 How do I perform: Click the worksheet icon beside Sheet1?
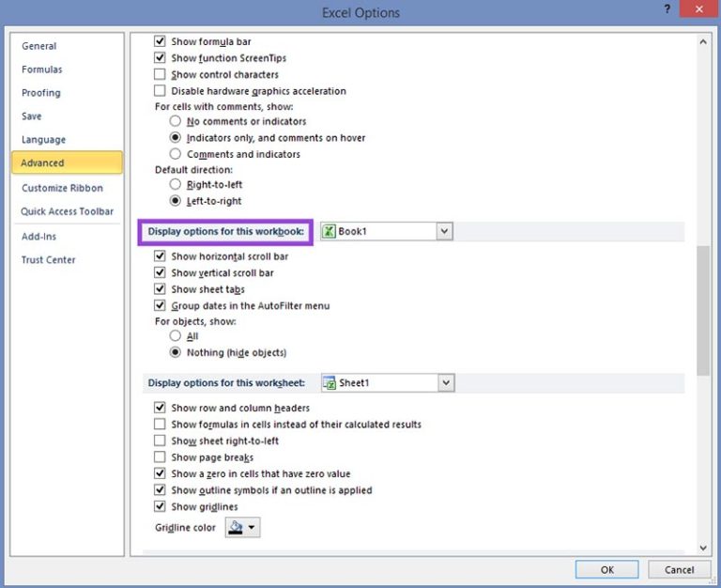(329, 383)
